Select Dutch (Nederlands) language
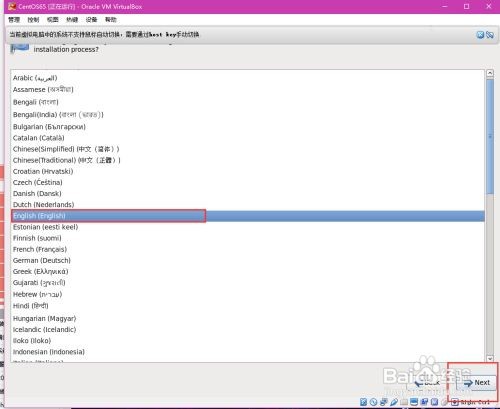Screen dimensions: 500x409 [247, 204]
